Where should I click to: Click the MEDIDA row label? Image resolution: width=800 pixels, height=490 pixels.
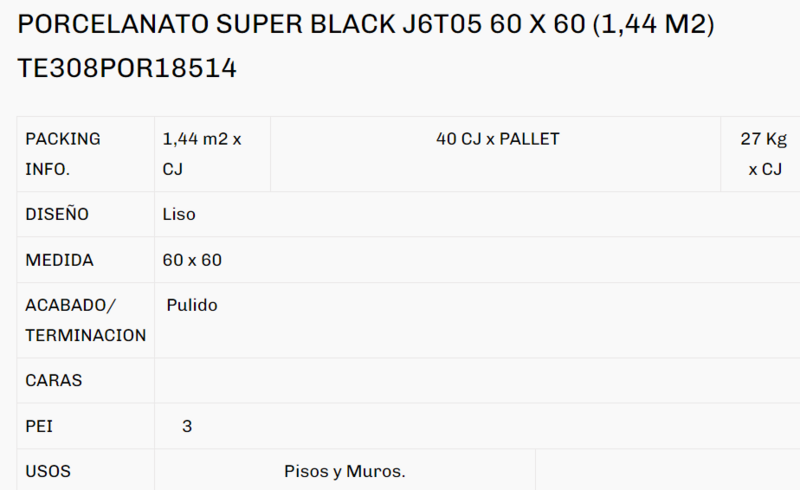[86, 260]
